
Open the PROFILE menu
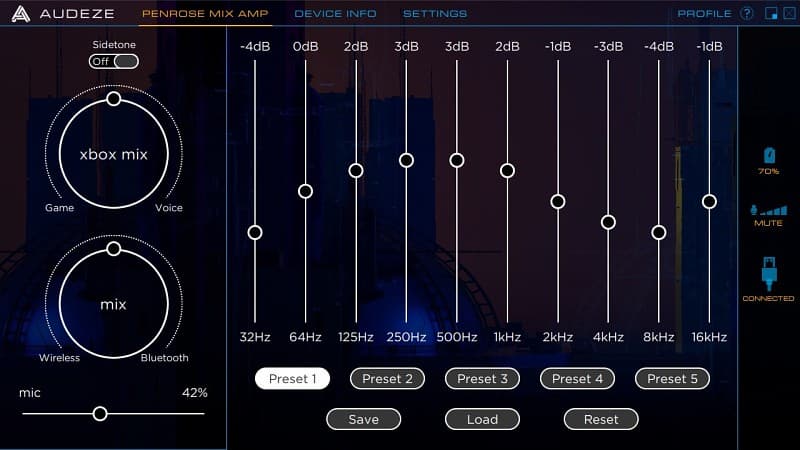704,14
